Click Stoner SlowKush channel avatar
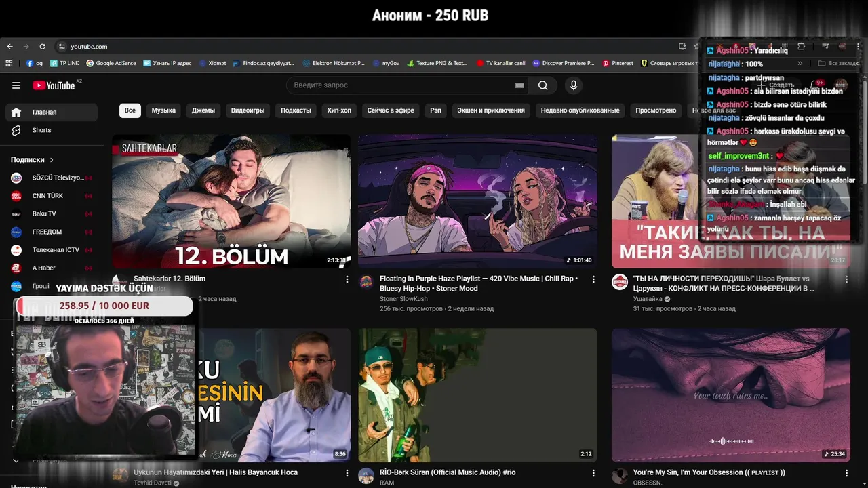The width and height of the screenshot is (868, 488). (366, 282)
